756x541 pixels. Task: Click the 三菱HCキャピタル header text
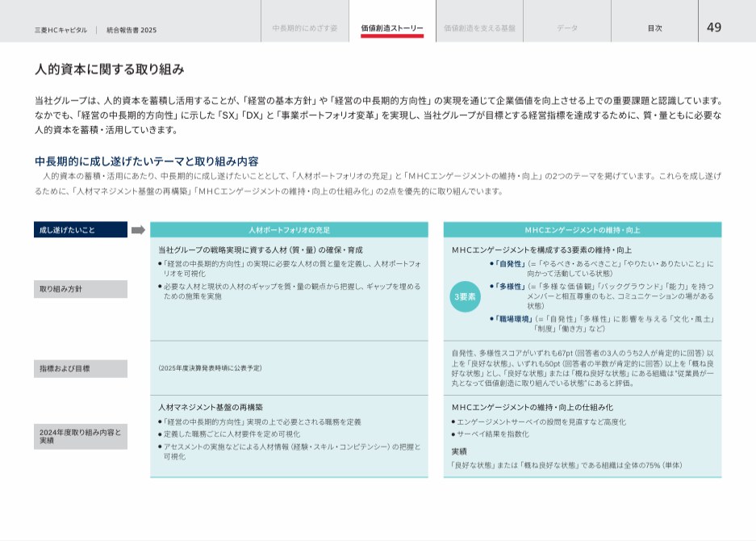tap(61, 30)
